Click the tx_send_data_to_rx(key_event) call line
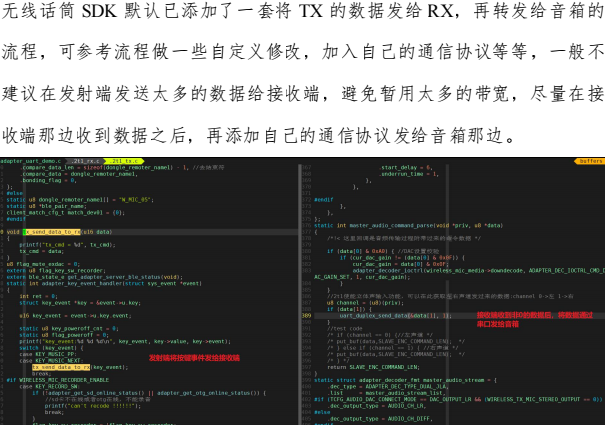This screenshot has width=606, height=425. click(x=80, y=367)
